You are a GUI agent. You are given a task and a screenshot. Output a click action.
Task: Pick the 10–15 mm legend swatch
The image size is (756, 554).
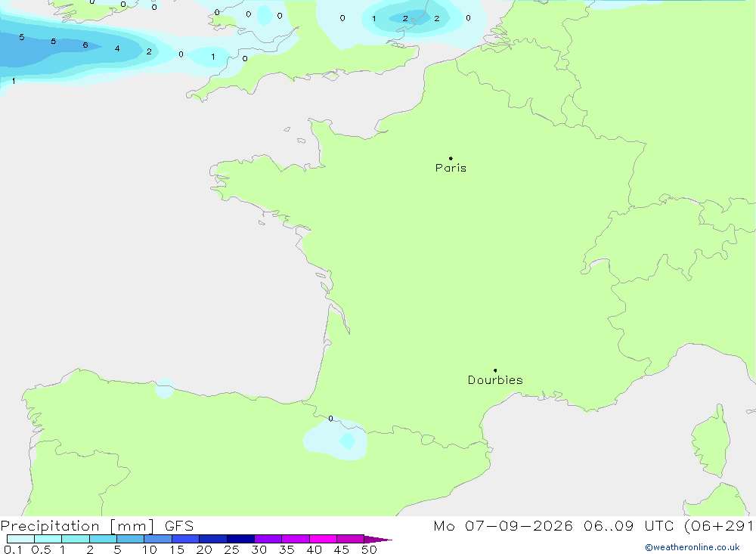coord(158,539)
